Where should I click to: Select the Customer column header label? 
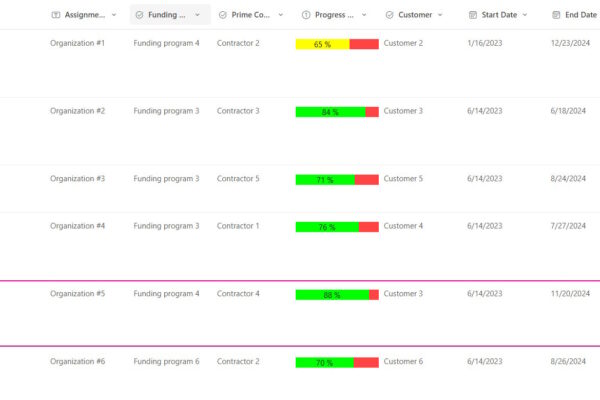coord(415,15)
